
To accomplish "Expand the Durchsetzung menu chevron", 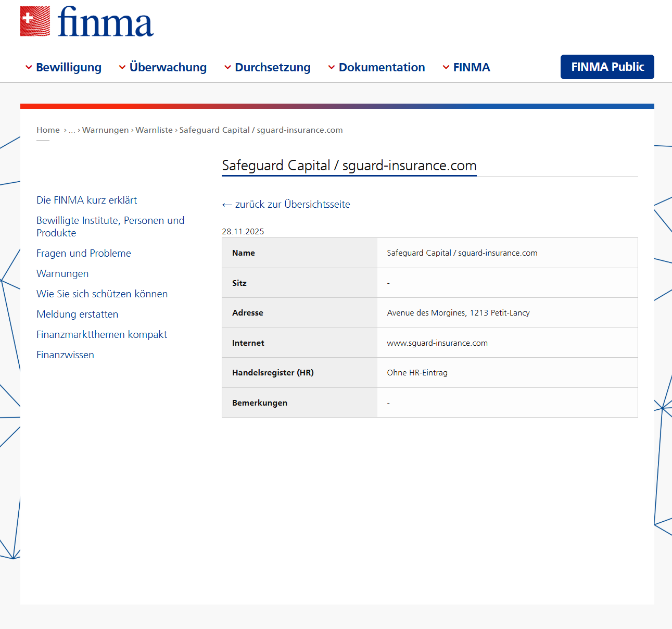I will pyautogui.click(x=227, y=67).
